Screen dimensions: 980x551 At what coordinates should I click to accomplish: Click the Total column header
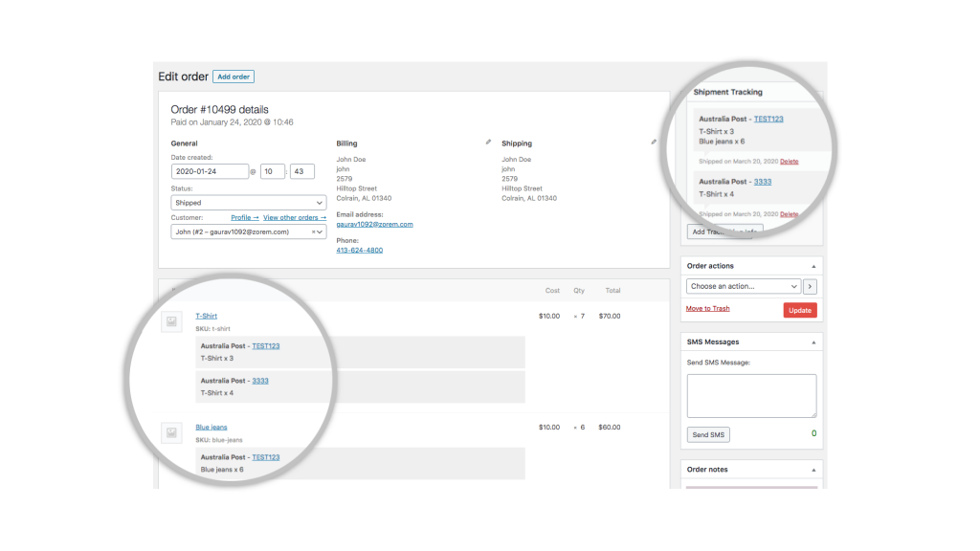(x=612, y=291)
